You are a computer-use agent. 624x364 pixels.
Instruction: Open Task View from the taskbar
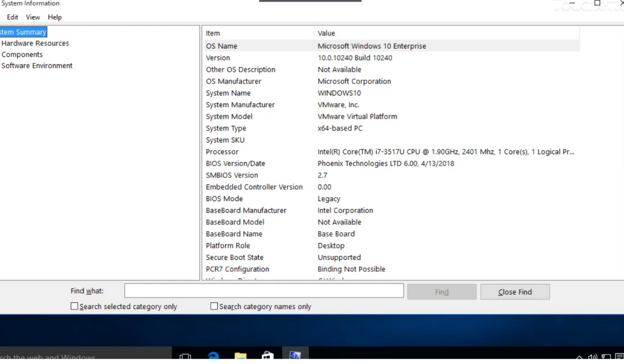pos(185,357)
